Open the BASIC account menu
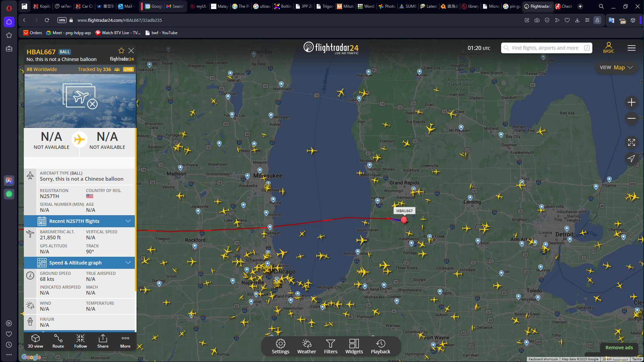 pos(608,48)
